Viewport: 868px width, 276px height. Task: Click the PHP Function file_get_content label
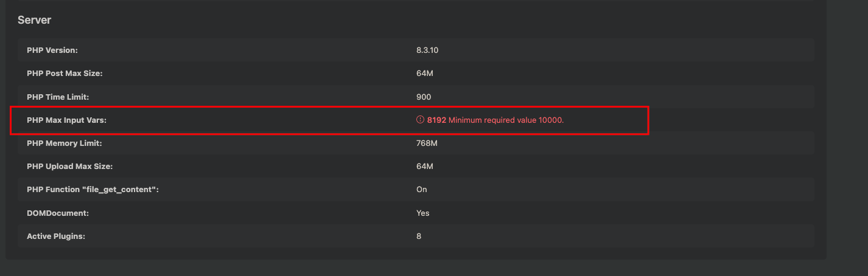pos(93,190)
